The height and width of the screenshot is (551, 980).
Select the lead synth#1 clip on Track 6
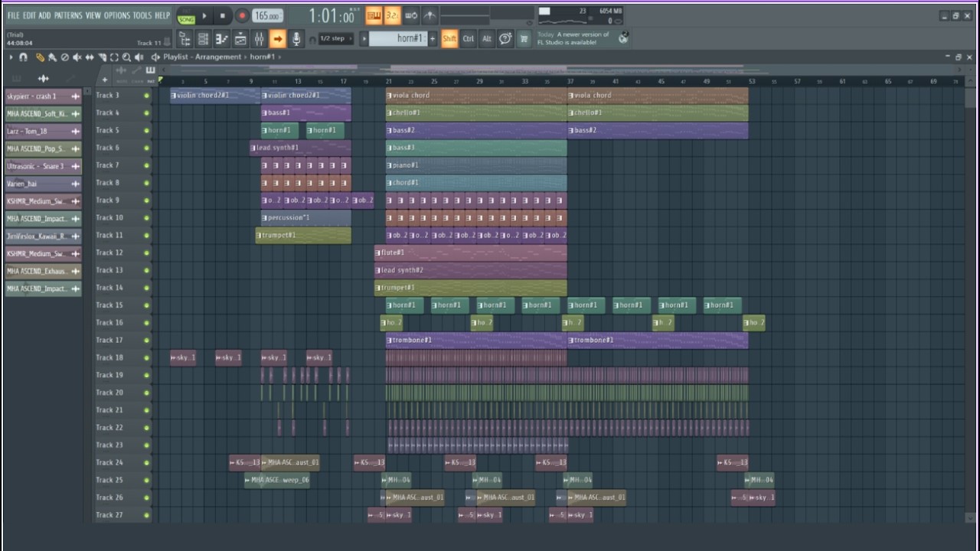coord(301,148)
